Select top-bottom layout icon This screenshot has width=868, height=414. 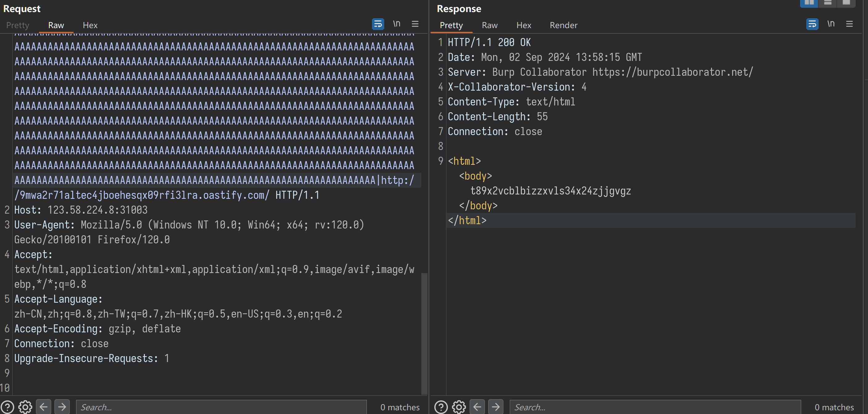point(828,3)
